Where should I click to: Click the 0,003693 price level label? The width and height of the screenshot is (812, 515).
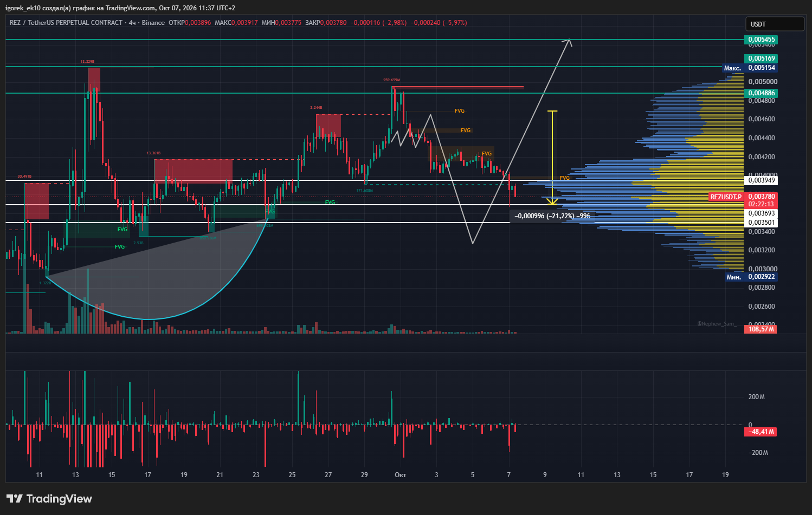[x=762, y=213]
